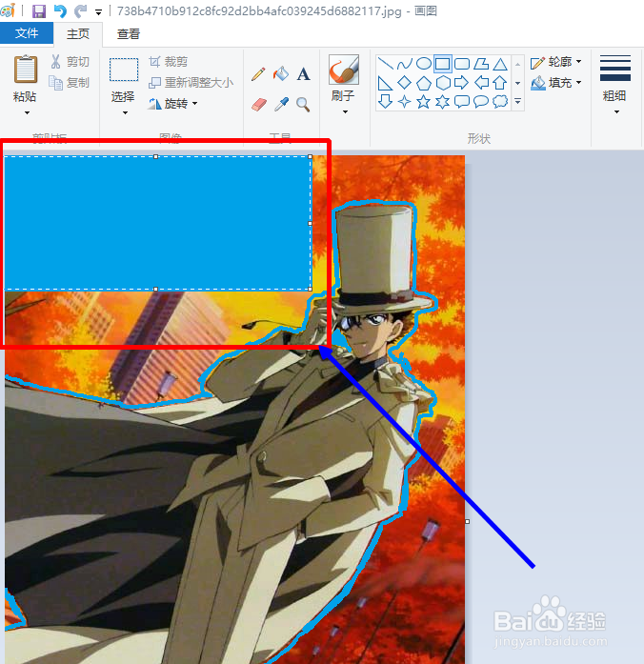Activate the 选择 rectangle selection tool

tap(124, 70)
